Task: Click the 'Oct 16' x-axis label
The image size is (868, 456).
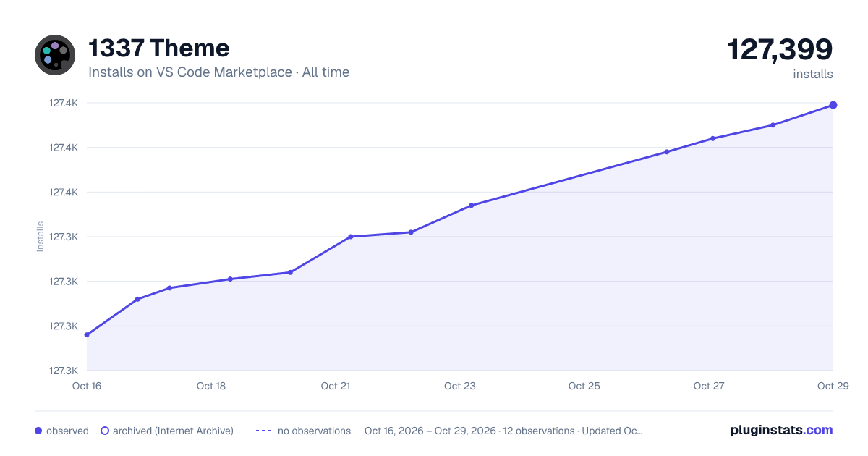Action: pyautogui.click(x=87, y=386)
